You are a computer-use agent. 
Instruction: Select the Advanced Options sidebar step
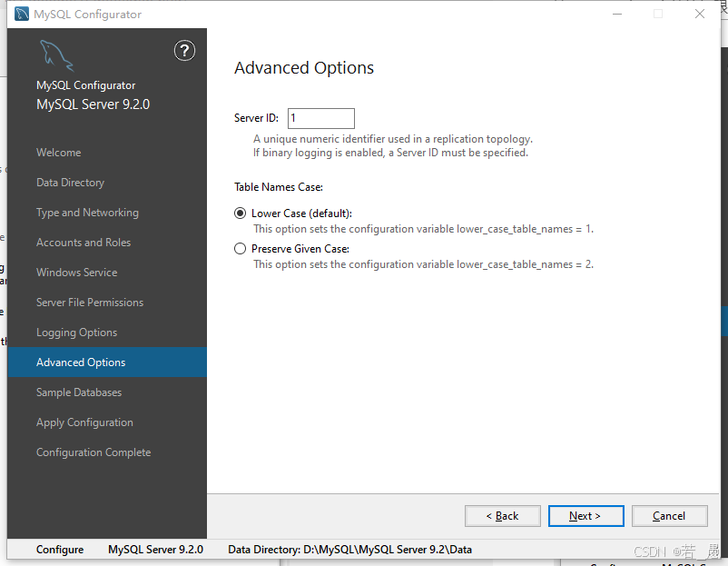(107, 362)
